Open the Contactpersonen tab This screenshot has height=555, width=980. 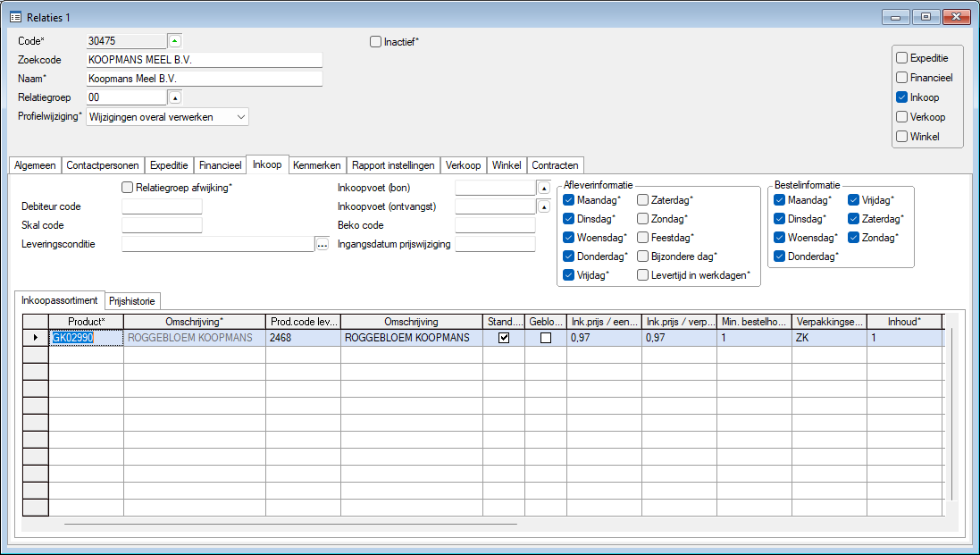click(x=103, y=165)
